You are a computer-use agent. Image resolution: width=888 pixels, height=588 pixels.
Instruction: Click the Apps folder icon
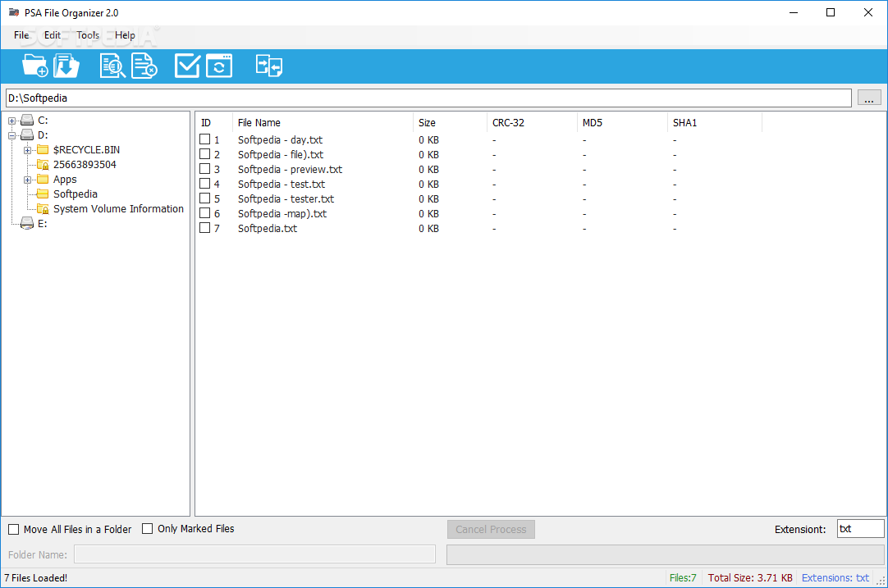[x=43, y=179]
